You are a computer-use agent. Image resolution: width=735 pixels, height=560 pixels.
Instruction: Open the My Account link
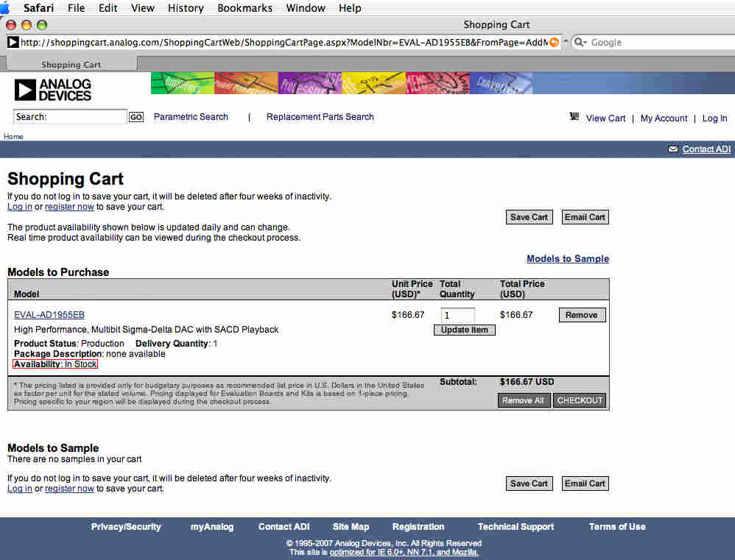(x=664, y=118)
